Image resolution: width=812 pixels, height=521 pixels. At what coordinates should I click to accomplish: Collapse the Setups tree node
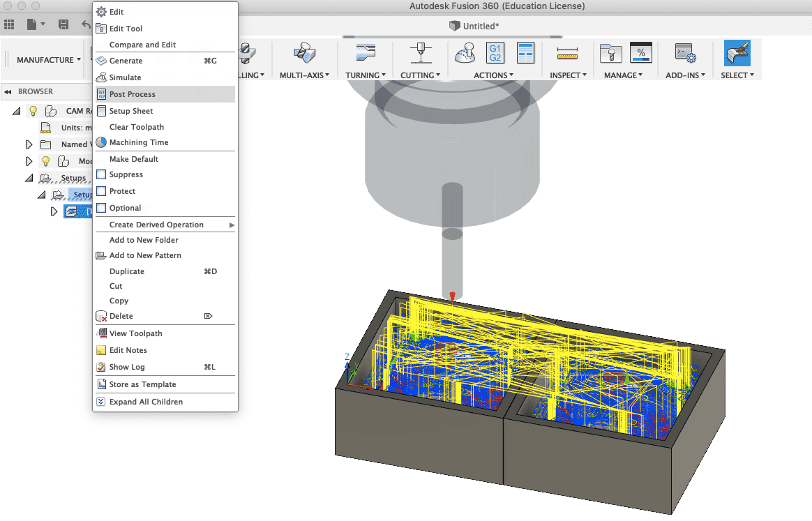(x=29, y=178)
